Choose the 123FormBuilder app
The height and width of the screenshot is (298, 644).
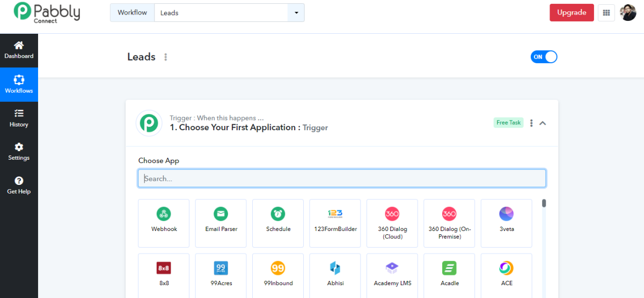pyautogui.click(x=335, y=223)
